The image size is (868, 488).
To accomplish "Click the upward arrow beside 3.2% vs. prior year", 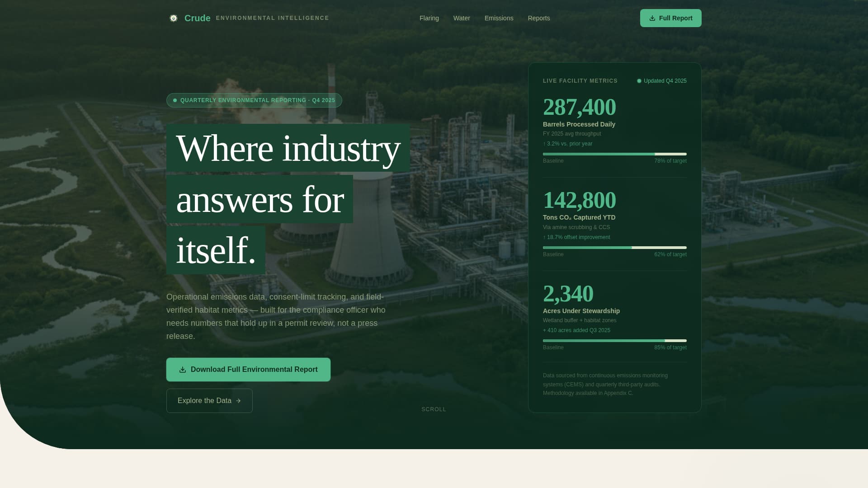I will (544, 144).
